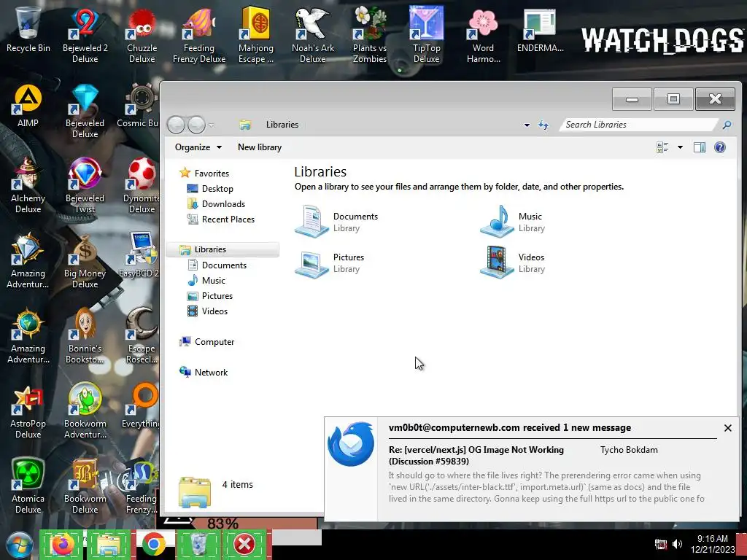Open the Music library icon
This screenshot has height=560, width=747.
coord(497,221)
